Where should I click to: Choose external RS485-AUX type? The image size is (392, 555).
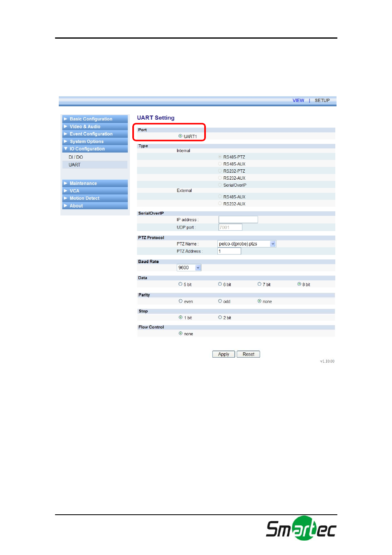tap(220, 197)
